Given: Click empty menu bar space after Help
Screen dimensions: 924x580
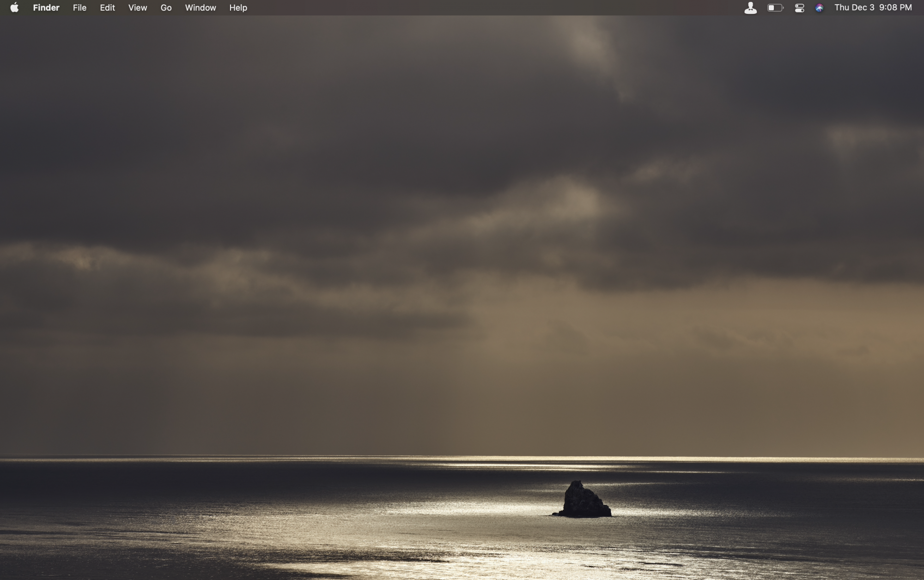Looking at the screenshot, I should (462, 8).
